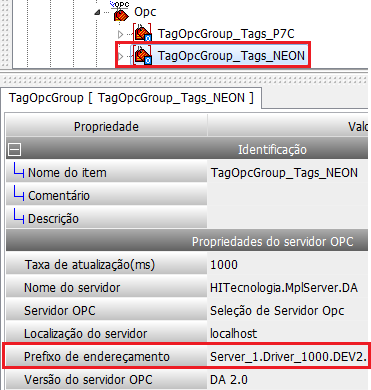Select TagOpcGroup_Tags_NEON tree item
Screen dimensions: 371x390
pyautogui.click(x=231, y=55)
